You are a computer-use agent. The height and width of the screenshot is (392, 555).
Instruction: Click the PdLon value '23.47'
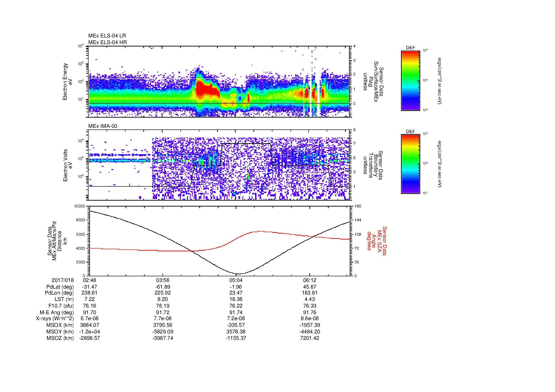236,293
